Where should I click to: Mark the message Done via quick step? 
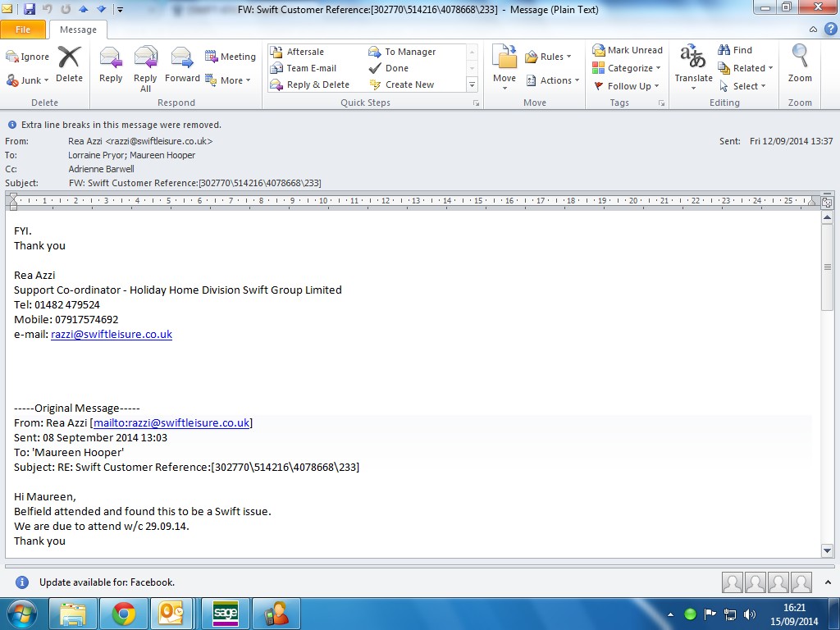tap(389, 68)
